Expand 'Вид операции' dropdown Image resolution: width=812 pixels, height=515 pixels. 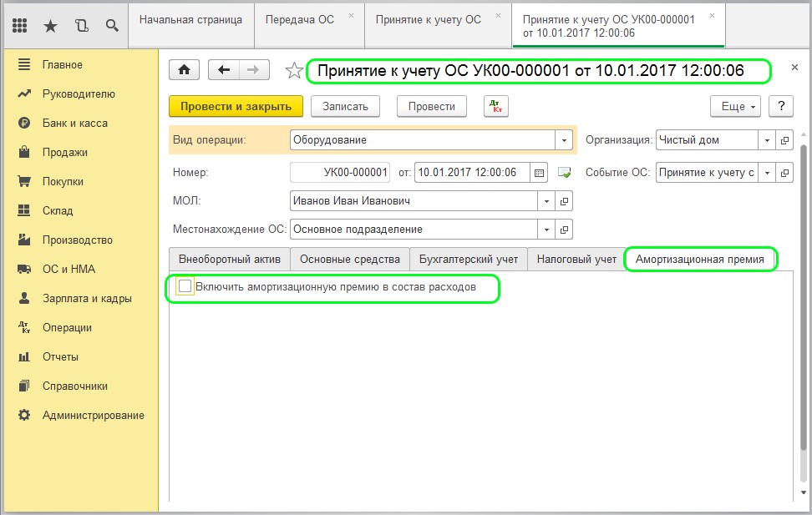point(565,140)
